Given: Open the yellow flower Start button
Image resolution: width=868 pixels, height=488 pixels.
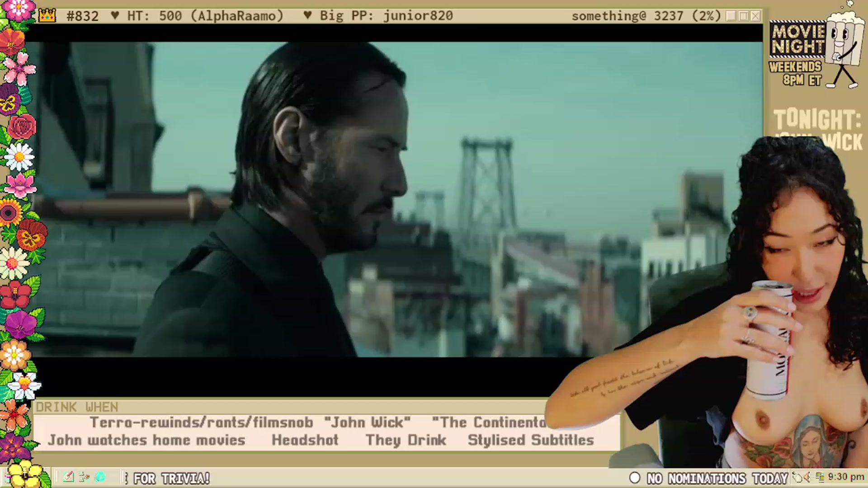Looking at the screenshot, I should [x=25, y=474].
